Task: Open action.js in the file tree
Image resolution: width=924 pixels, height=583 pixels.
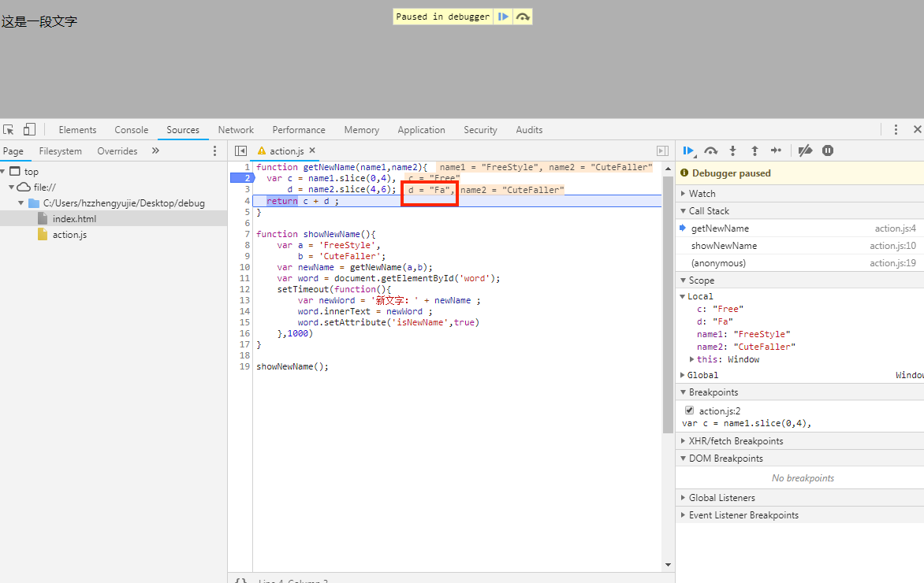Action: click(69, 235)
